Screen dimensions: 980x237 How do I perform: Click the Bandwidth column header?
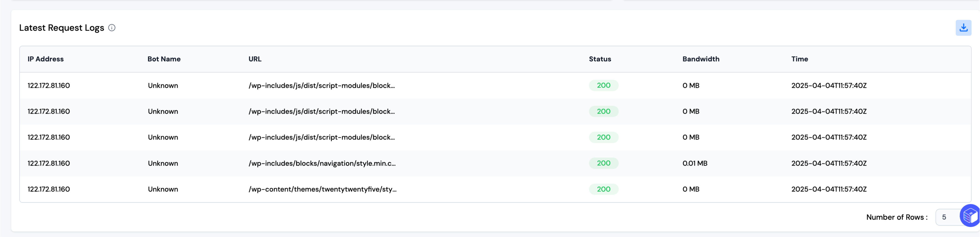point(700,59)
